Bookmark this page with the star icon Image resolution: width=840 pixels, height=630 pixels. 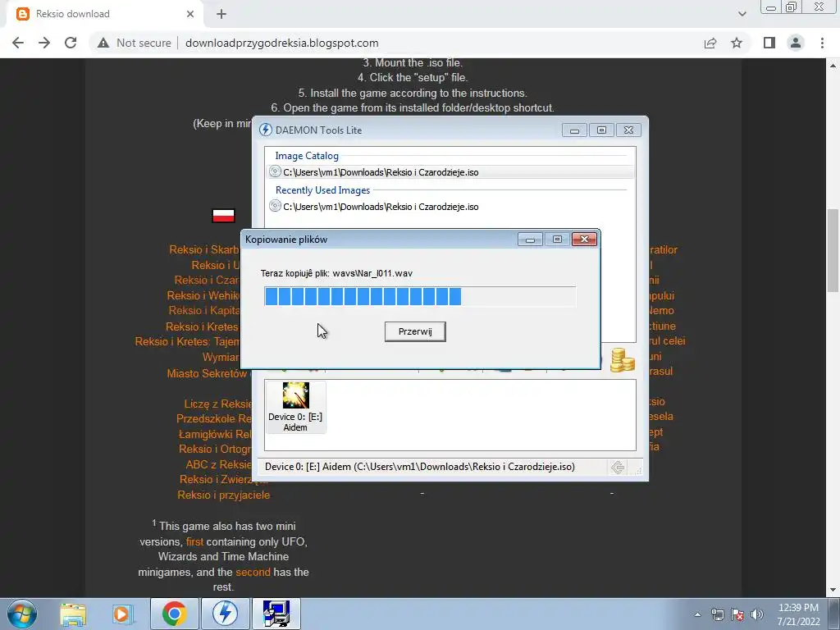pos(737,43)
